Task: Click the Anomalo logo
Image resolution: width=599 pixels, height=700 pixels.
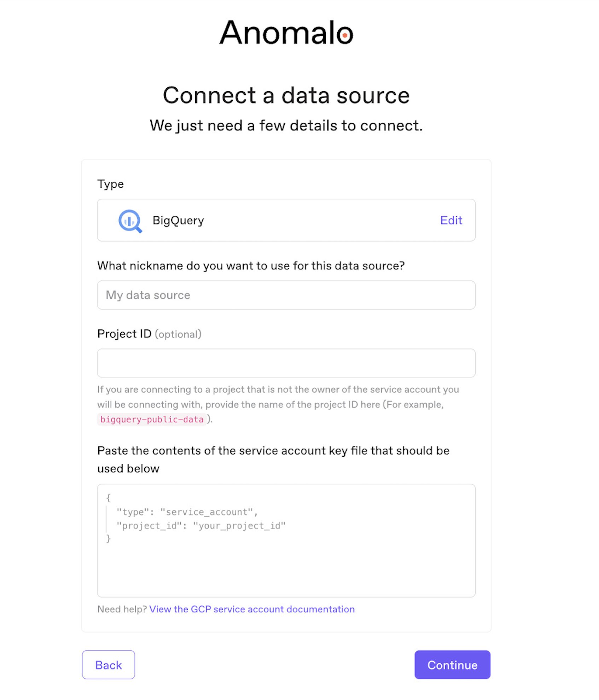Action: [286, 34]
